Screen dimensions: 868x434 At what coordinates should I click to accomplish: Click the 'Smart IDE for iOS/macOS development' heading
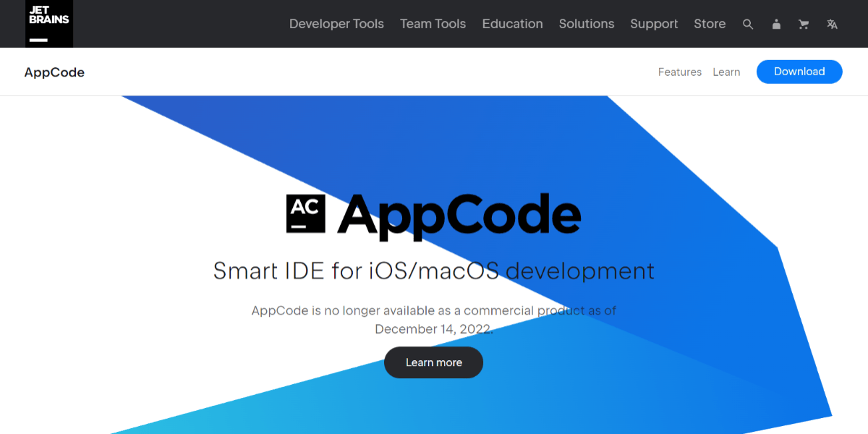tap(433, 271)
